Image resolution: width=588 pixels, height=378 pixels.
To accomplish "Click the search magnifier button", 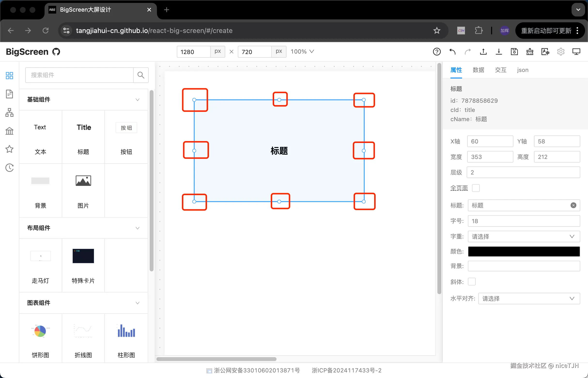I will pos(141,75).
